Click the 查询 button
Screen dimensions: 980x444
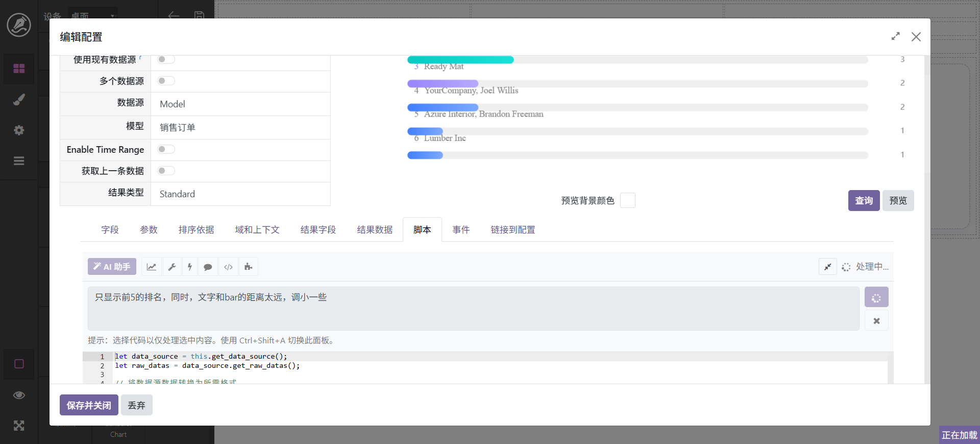[x=864, y=201]
